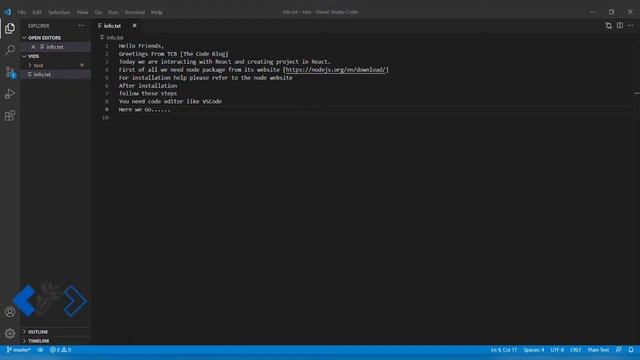Expand the test folder

pos(38,65)
